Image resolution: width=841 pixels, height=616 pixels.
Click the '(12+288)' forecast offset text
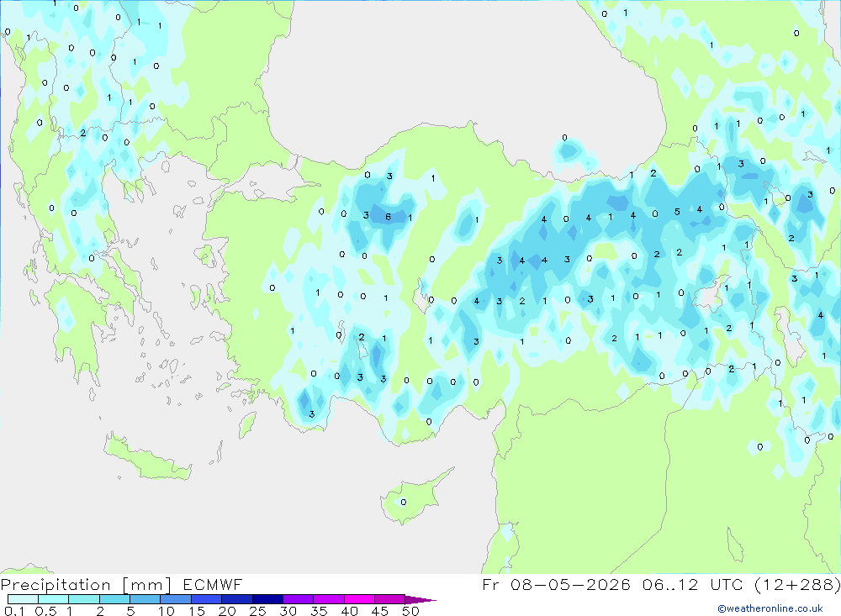797,585
